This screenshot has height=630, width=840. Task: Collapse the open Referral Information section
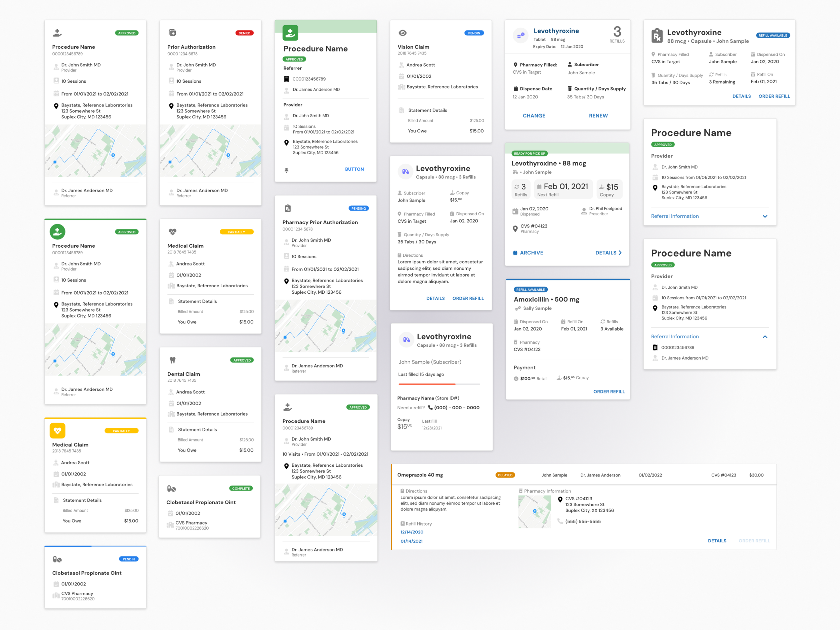tap(764, 336)
